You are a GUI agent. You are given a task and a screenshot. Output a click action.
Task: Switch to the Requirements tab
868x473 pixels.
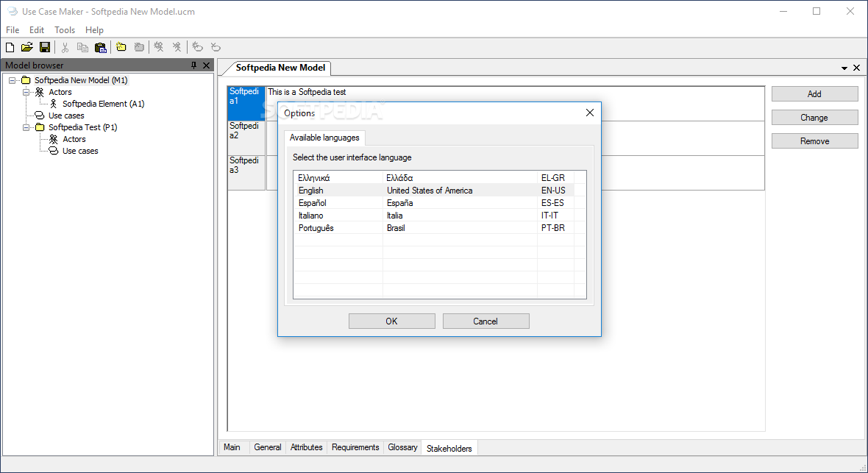coord(355,447)
